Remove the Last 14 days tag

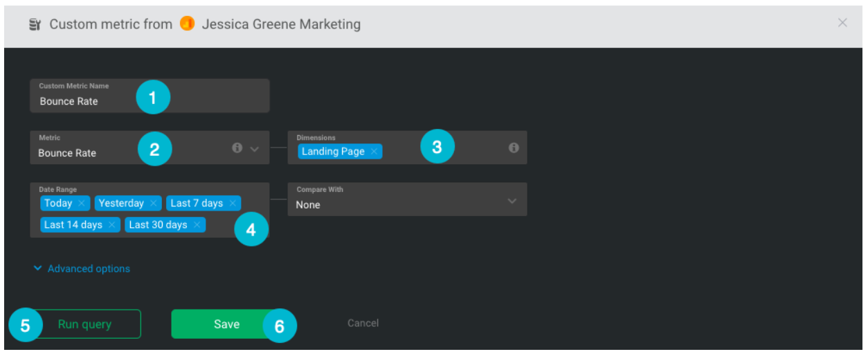111,224
